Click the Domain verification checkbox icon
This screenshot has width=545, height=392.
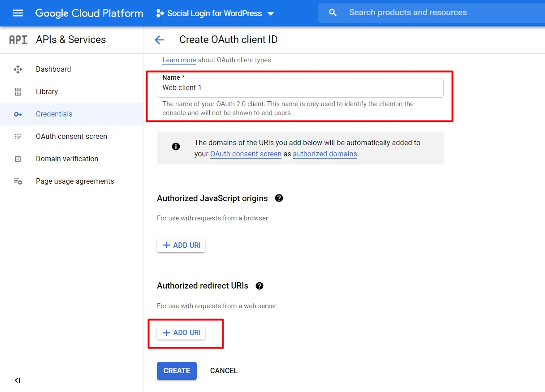pos(18,159)
